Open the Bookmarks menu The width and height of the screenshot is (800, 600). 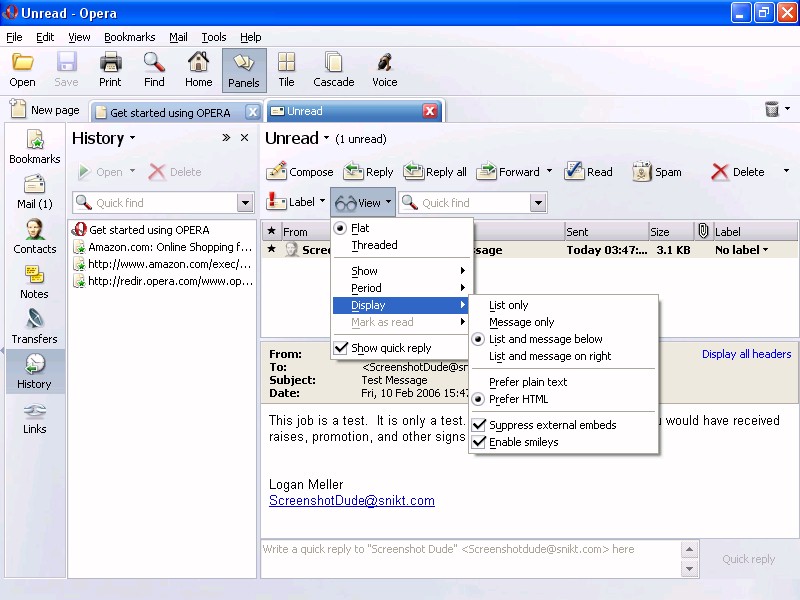[x=129, y=37]
